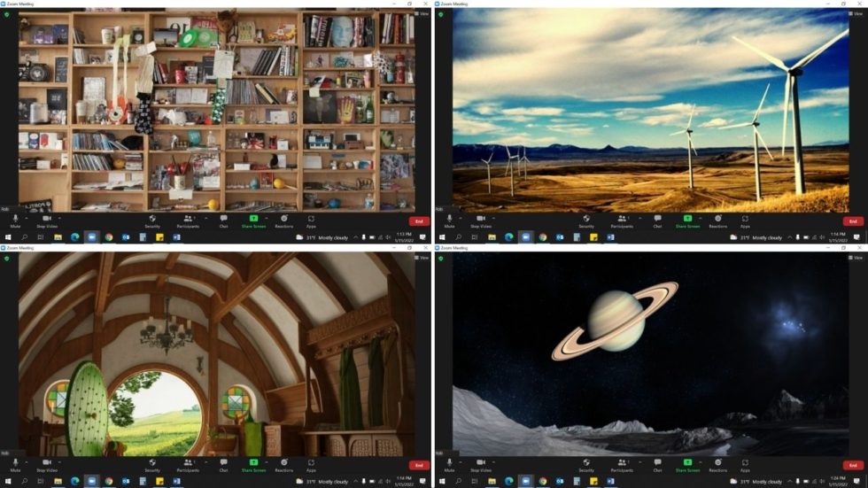This screenshot has width=868, height=488.
Task: Open Security options in the bookshelf meeting
Action: coord(152,220)
